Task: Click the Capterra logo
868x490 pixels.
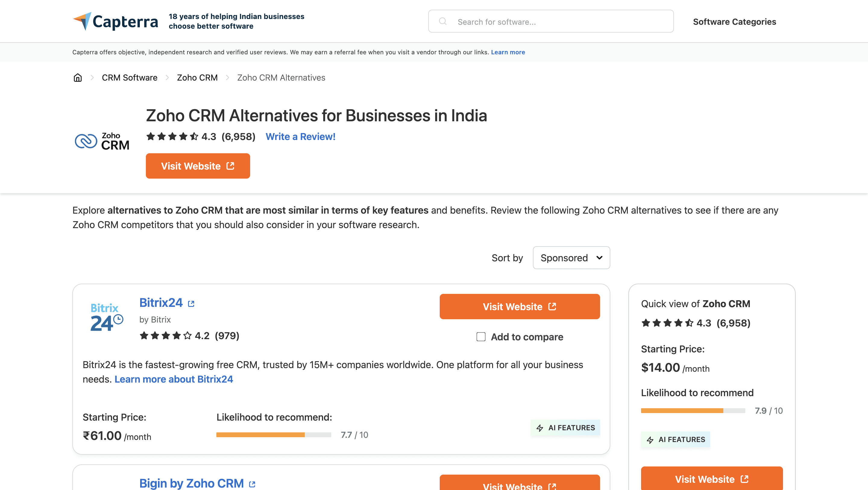Action: 115,21
